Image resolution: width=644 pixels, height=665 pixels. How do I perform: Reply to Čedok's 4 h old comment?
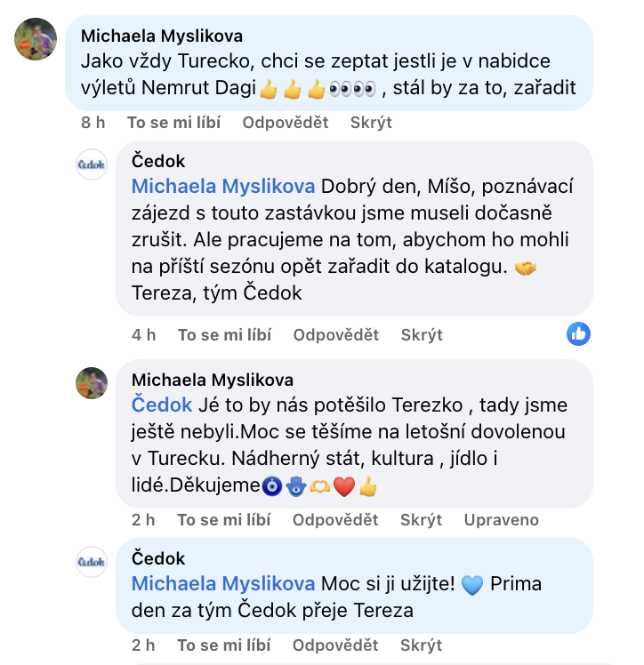tap(336, 335)
